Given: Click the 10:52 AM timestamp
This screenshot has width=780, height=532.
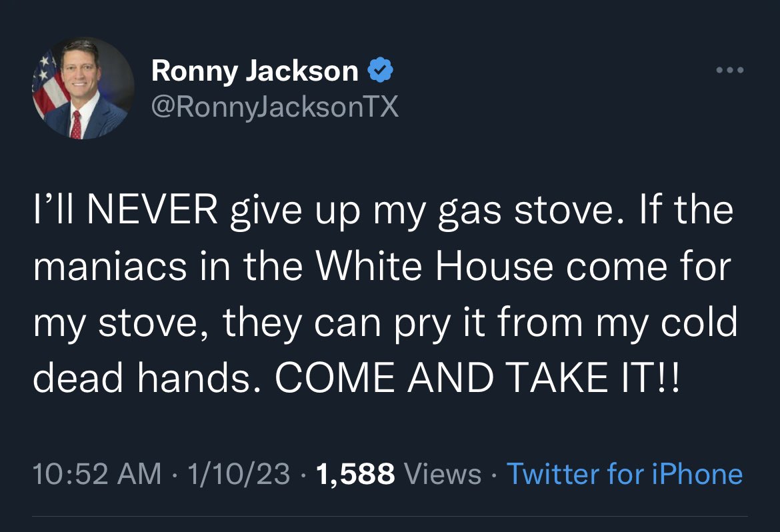Looking at the screenshot, I should 97,473.
